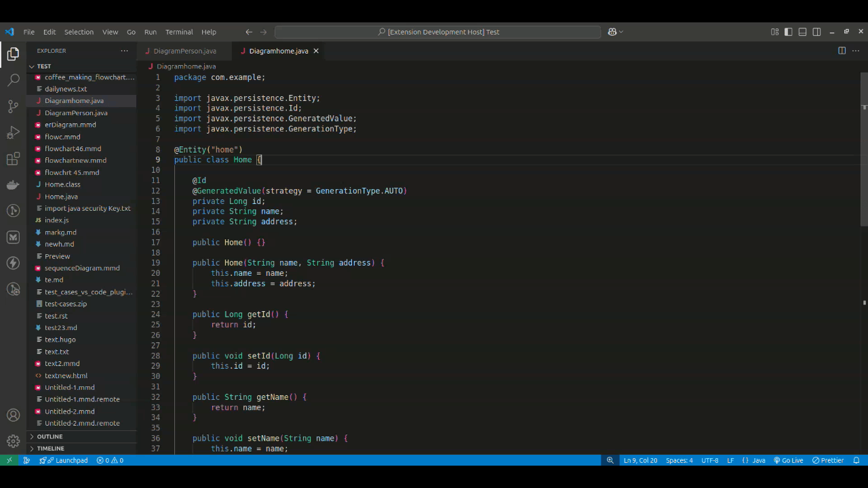The height and width of the screenshot is (488, 868).
Task: Click the split editor right icon
Action: pyautogui.click(x=842, y=51)
